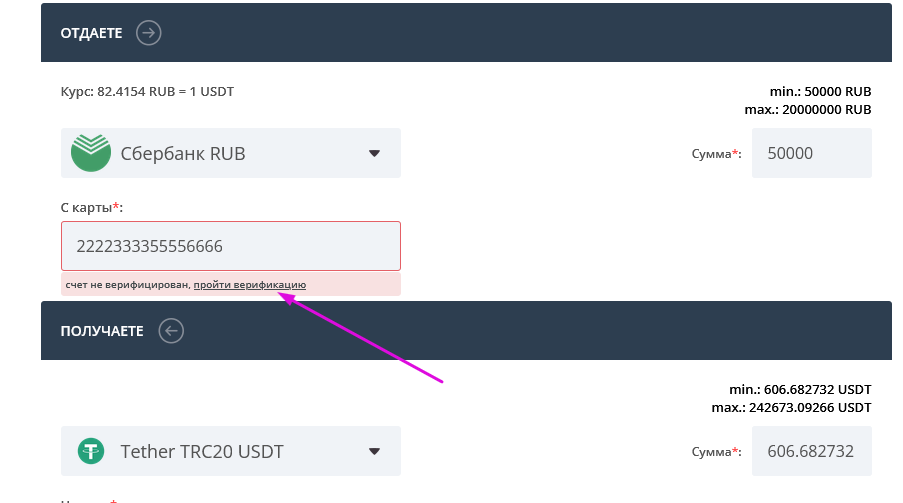Open the Tether TRC20 USDT dropdown arrow
903x503 pixels.
375,451
